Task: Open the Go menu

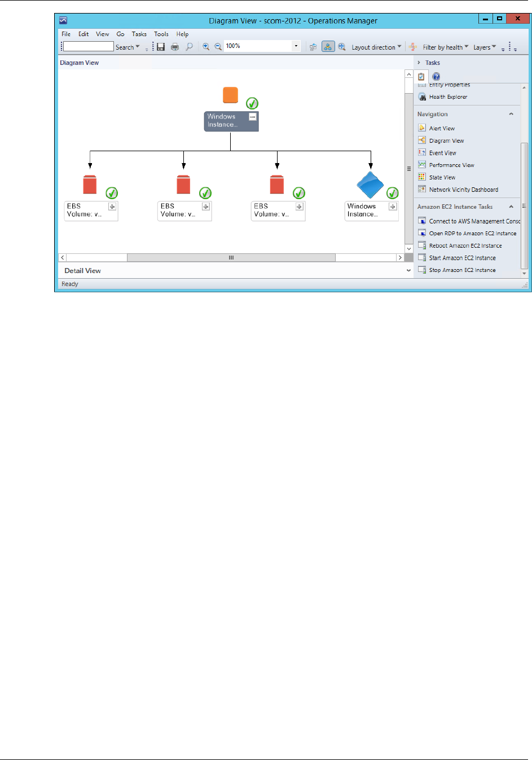Action: tap(120, 34)
